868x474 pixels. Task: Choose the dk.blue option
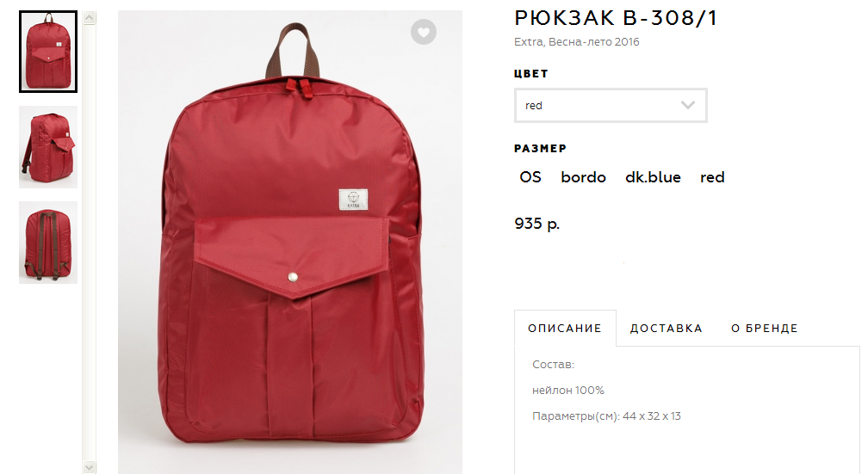(x=654, y=177)
